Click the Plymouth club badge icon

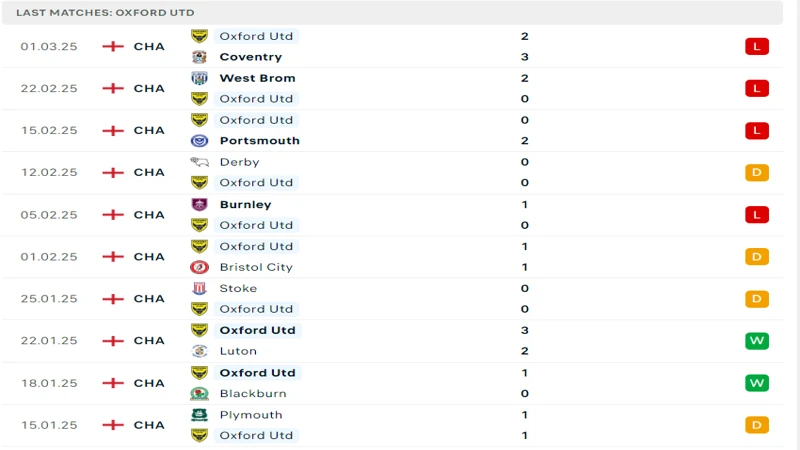pos(199,415)
